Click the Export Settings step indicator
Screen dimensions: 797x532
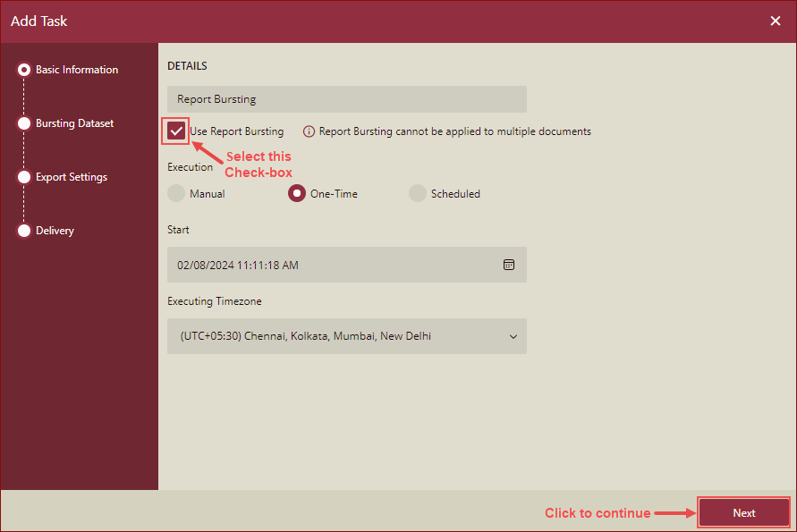coord(24,176)
